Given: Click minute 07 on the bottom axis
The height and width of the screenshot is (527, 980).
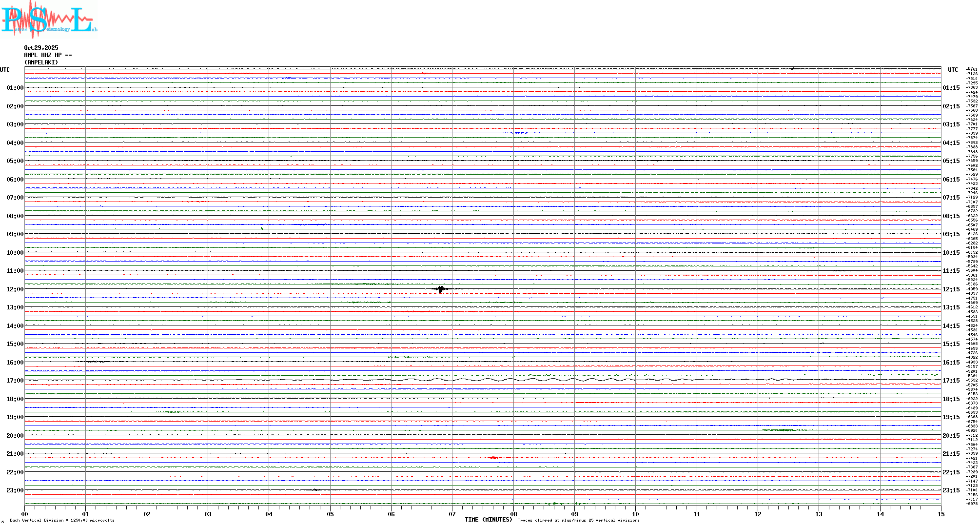Looking at the screenshot, I should pos(452,514).
